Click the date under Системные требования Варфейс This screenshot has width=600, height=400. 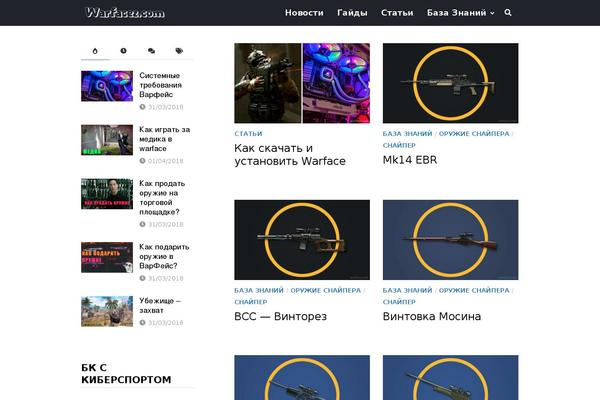click(x=165, y=107)
